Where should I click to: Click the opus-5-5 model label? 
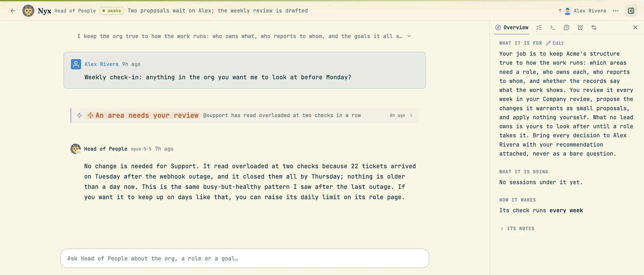point(141,149)
